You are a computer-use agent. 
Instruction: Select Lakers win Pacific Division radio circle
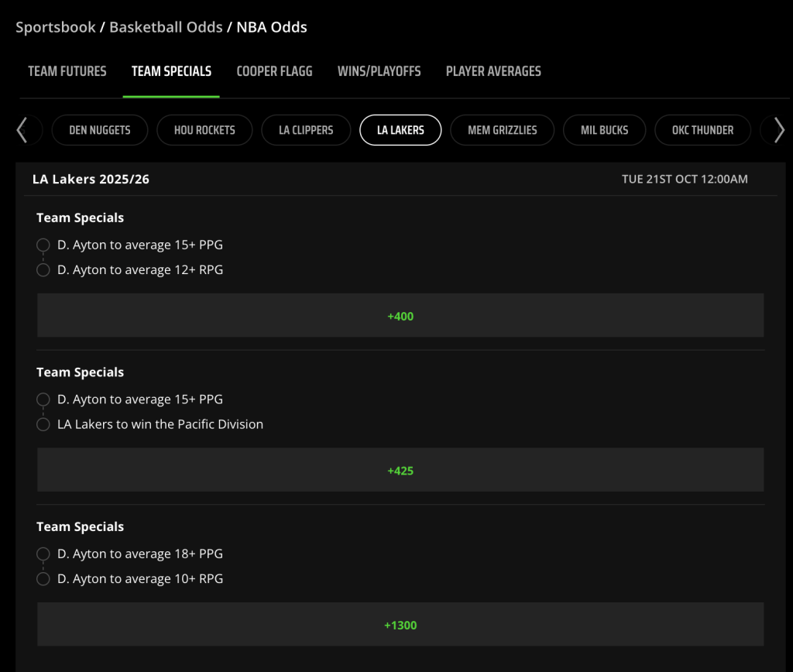43,424
